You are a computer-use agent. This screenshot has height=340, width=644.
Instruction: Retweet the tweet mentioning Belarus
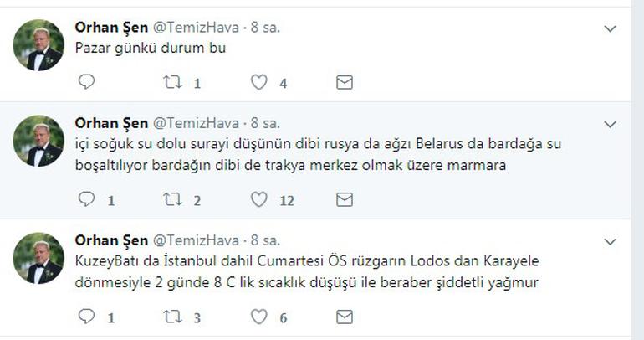point(172,199)
